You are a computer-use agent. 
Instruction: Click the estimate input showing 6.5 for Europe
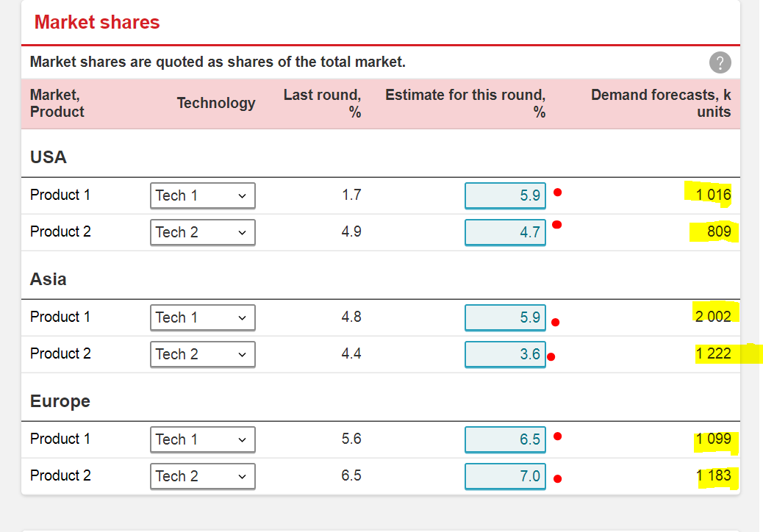pyautogui.click(x=505, y=439)
